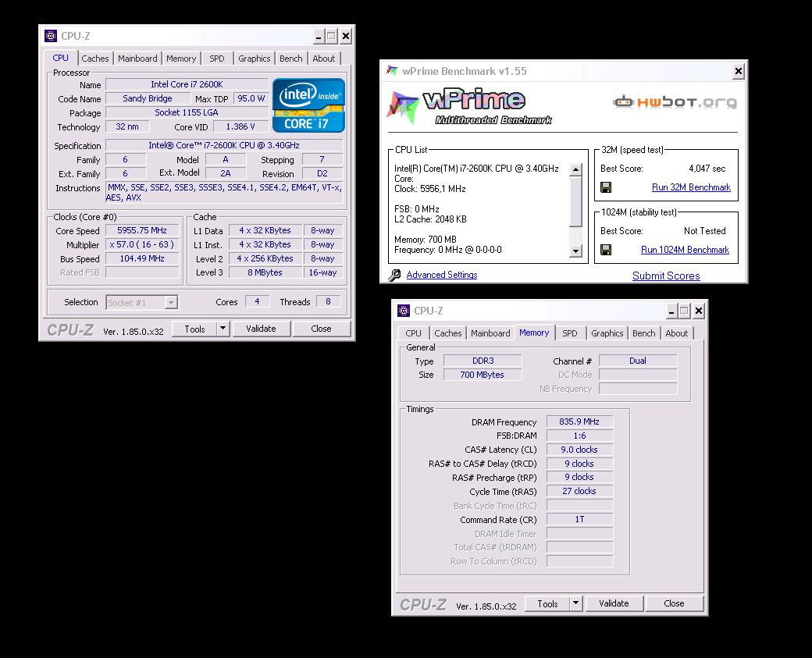Click Multiplier value x 57.0 ( 16 - 63 )
The width and height of the screenshot is (812, 658).
pyautogui.click(x=142, y=244)
